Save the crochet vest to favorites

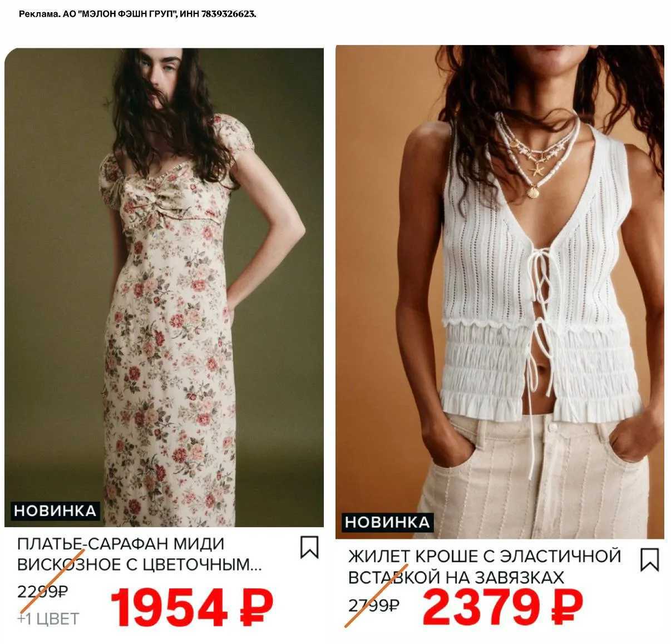pyautogui.click(x=649, y=560)
